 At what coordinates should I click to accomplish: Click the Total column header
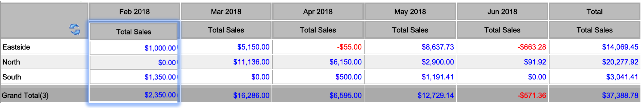(594, 11)
